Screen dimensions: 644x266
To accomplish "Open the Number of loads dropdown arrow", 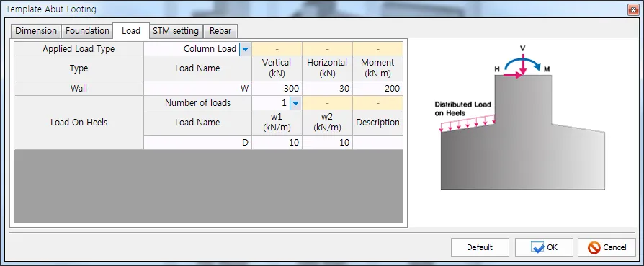I will [295, 103].
